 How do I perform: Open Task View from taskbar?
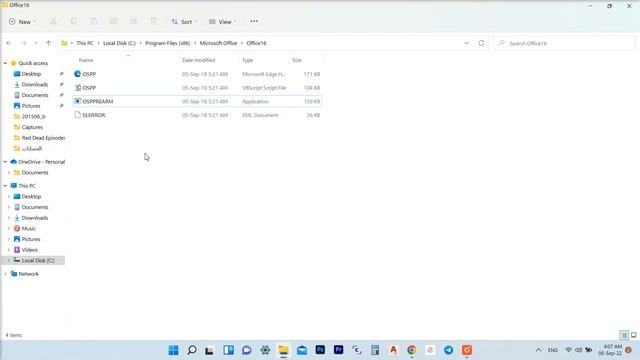coord(210,350)
